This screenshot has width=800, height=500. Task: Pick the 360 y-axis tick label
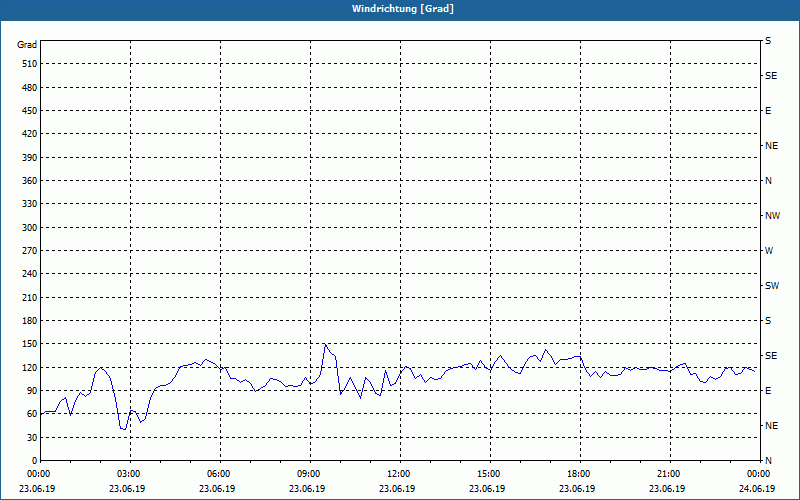point(30,181)
